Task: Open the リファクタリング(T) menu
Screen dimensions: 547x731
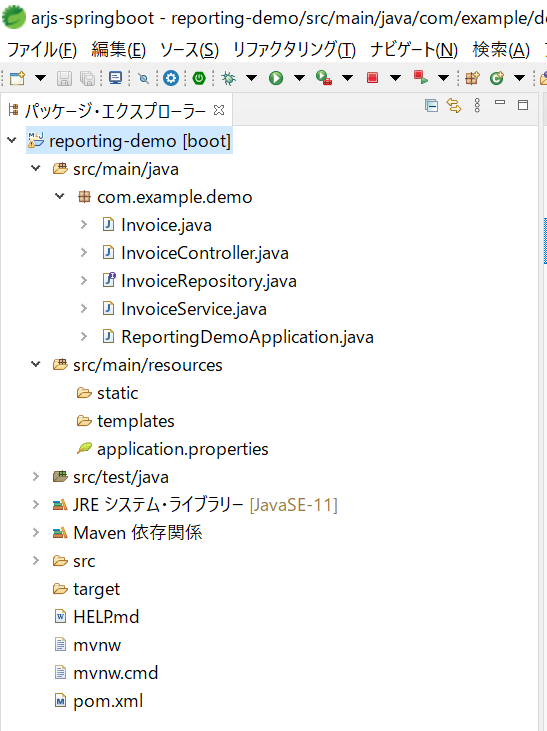Action: pyautogui.click(x=294, y=49)
